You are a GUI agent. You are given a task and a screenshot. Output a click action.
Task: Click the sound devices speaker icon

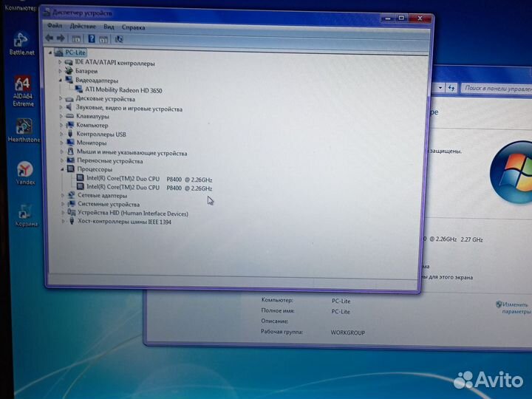[69, 107]
